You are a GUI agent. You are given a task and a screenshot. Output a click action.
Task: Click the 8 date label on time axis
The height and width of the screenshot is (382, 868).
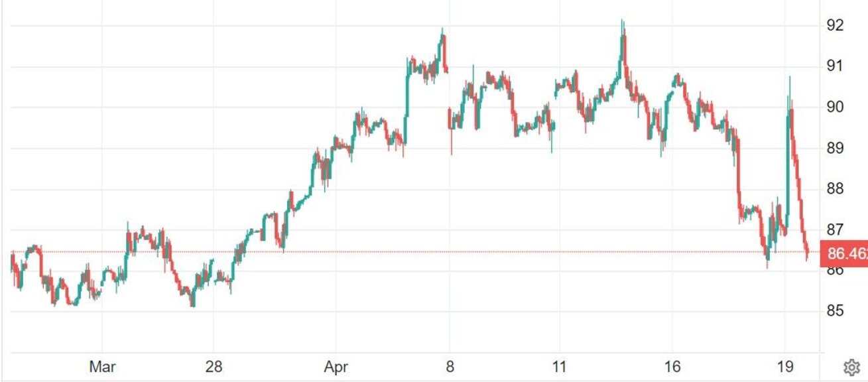point(450,367)
